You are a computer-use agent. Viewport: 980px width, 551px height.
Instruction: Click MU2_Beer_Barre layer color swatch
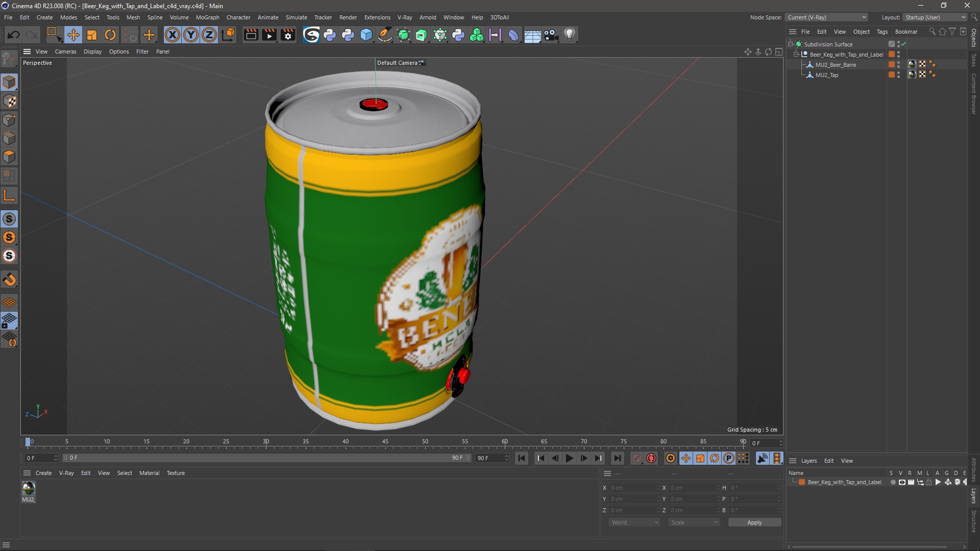click(891, 64)
